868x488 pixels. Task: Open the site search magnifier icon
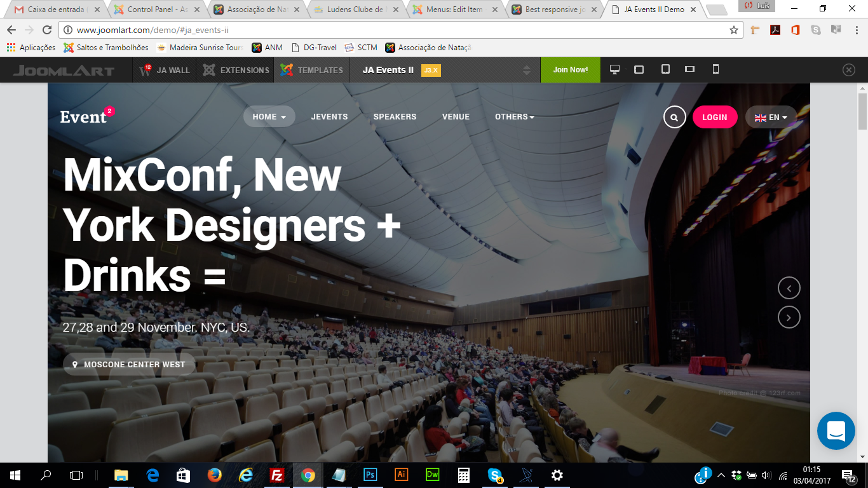coord(674,117)
